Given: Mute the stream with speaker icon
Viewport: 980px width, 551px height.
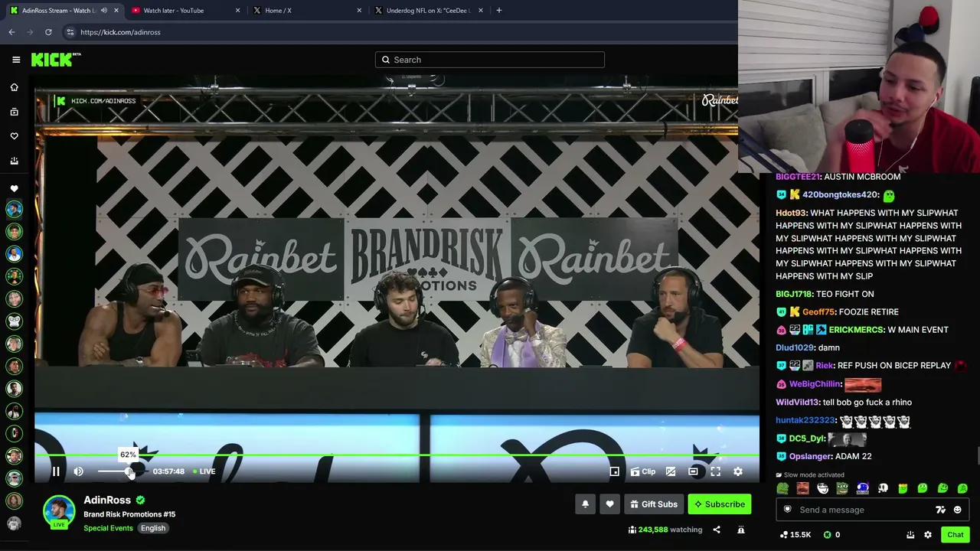Looking at the screenshot, I should pos(78,471).
